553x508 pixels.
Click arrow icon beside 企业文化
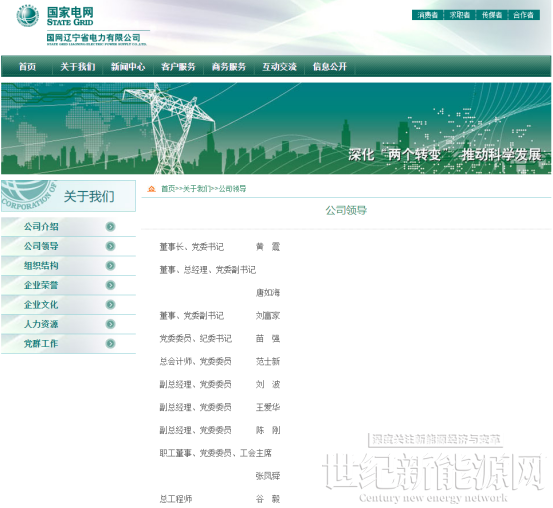click(x=110, y=304)
